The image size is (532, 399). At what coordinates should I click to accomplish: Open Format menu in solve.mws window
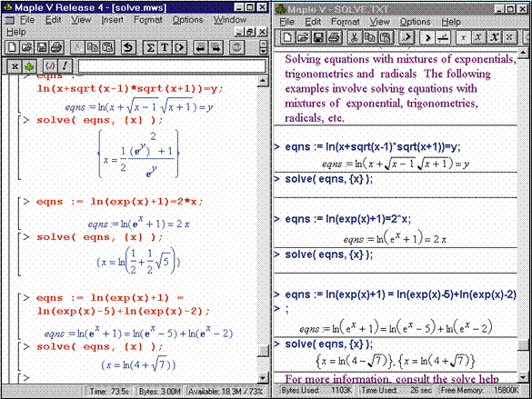tap(148, 20)
